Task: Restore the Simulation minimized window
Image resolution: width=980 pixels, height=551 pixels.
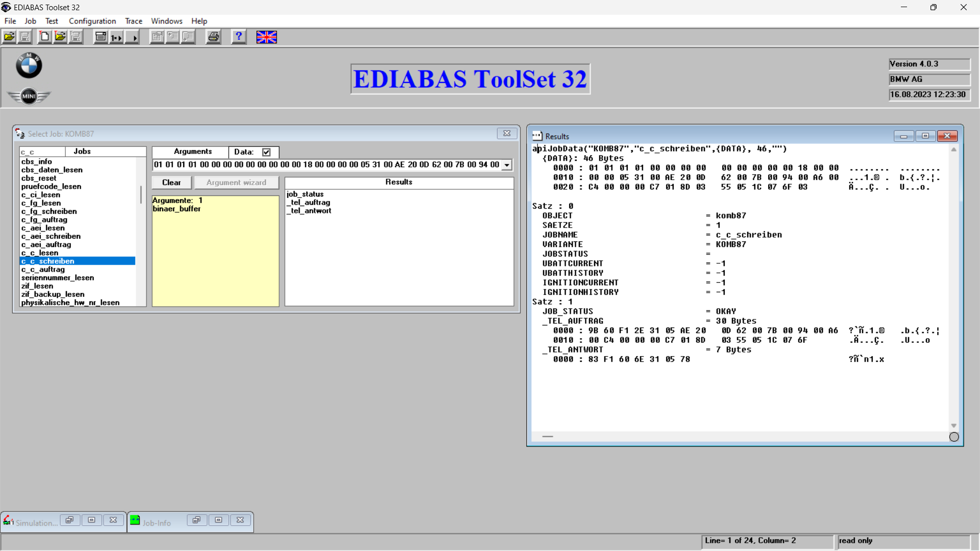Action: coord(69,520)
